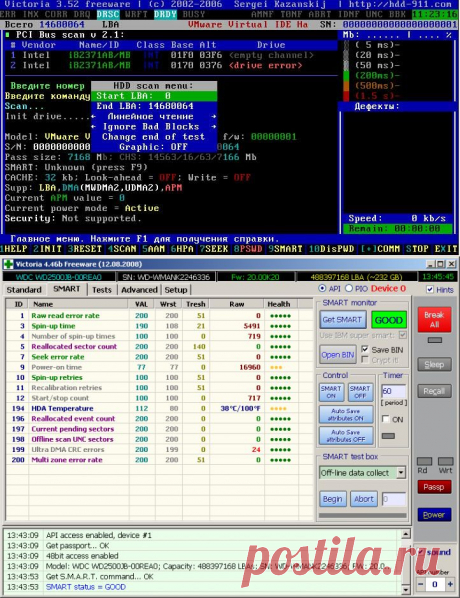Click 1HELP in Victoria 3.52 function bar
The image size is (460, 598).
(14, 249)
